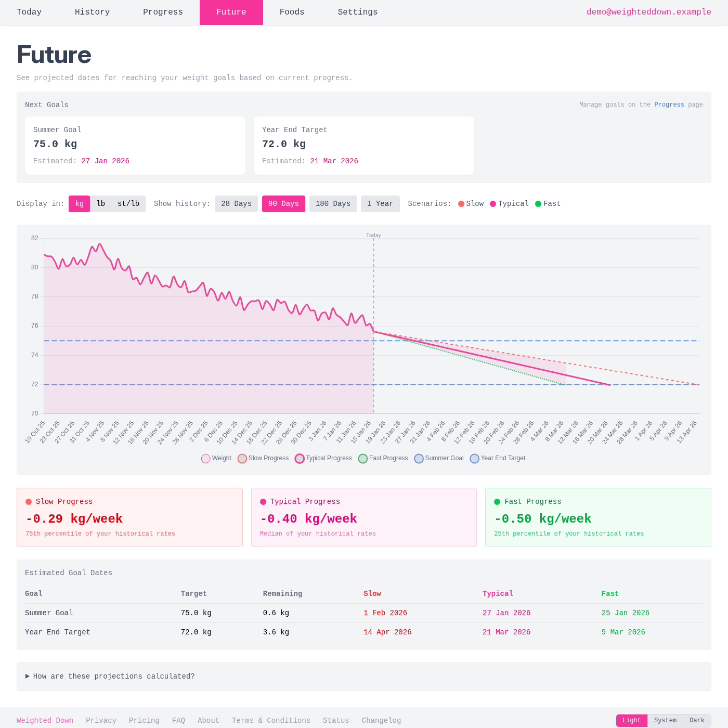728x728 pixels.
Task: Click the Typical scenario dot
Action: pyautogui.click(x=493, y=203)
